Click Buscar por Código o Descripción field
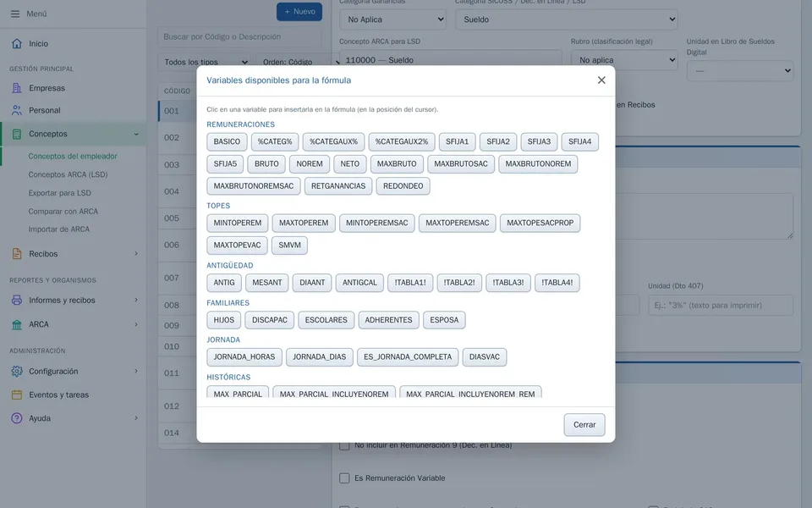Image resolution: width=812 pixels, height=508 pixels. [239, 36]
